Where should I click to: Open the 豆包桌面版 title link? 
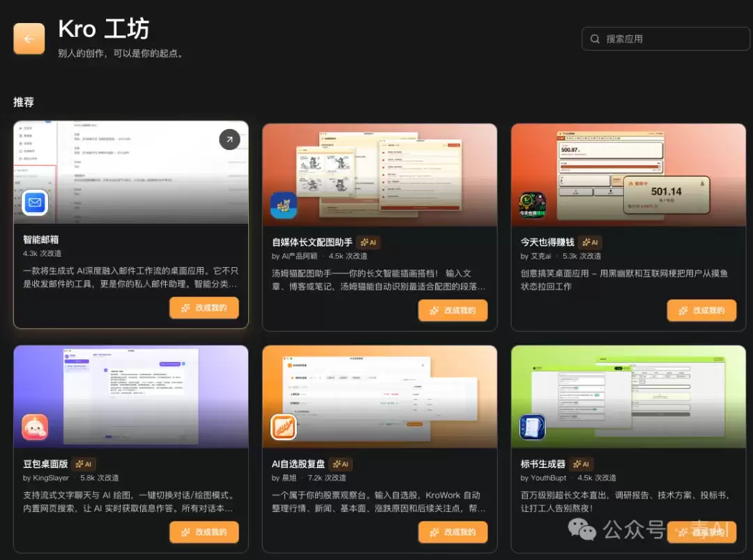[45, 464]
